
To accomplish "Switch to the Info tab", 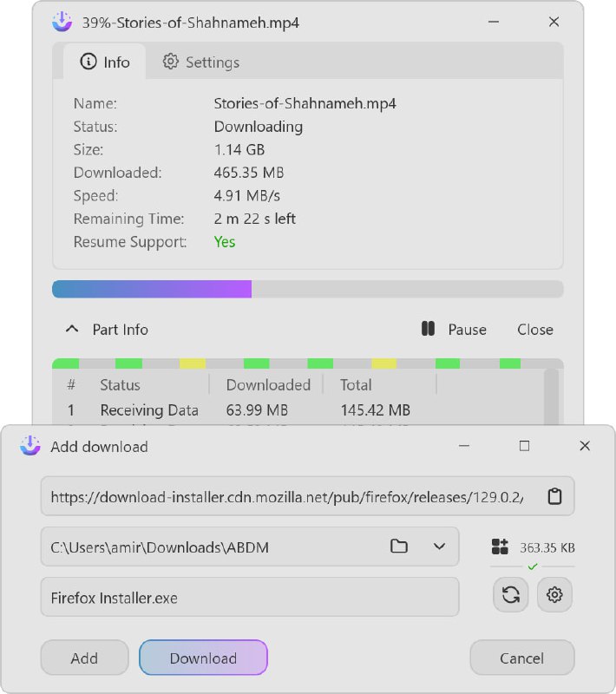I will (x=104, y=62).
